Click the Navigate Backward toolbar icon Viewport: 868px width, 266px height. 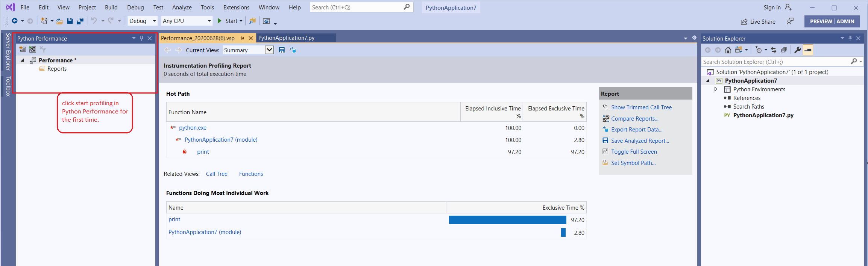point(15,21)
